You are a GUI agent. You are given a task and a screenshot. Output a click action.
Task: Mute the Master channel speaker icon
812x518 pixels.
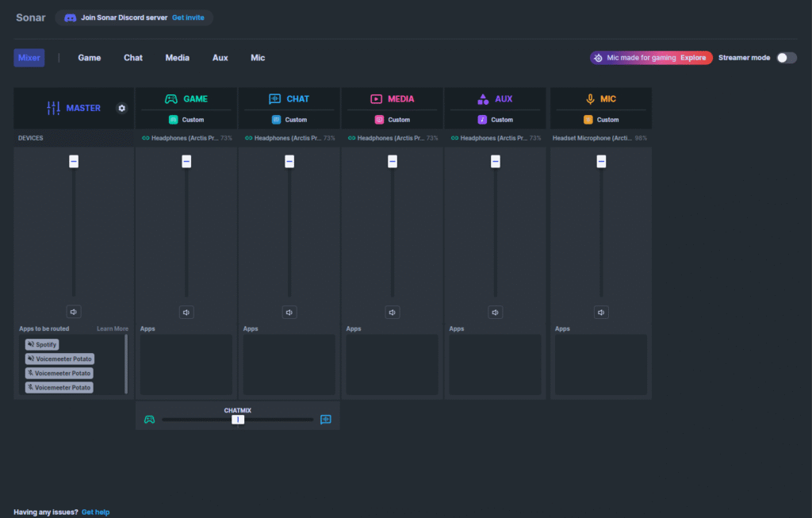(x=74, y=313)
